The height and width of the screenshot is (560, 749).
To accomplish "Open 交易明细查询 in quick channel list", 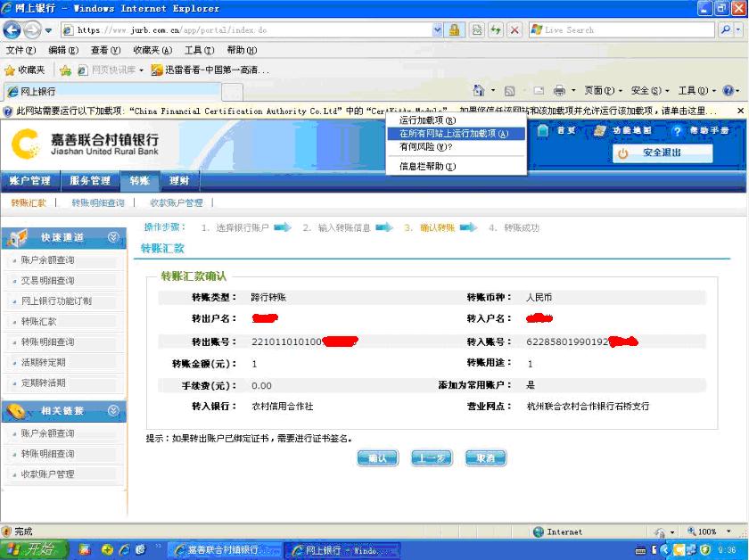I will (x=48, y=281).
